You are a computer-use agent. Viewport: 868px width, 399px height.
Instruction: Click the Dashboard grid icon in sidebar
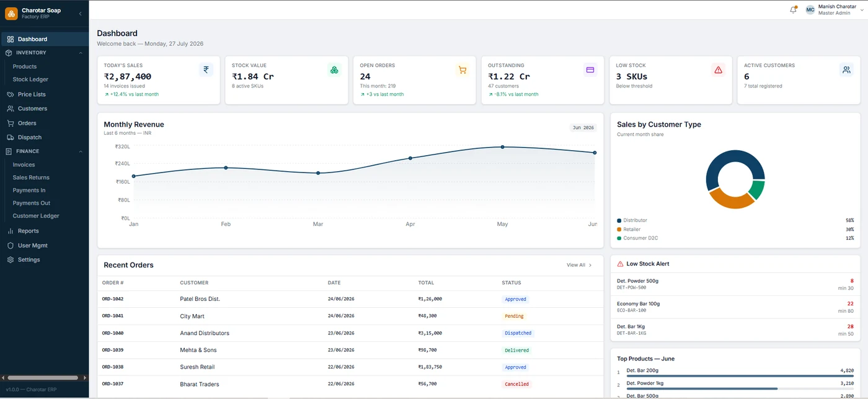click(10, 39)
